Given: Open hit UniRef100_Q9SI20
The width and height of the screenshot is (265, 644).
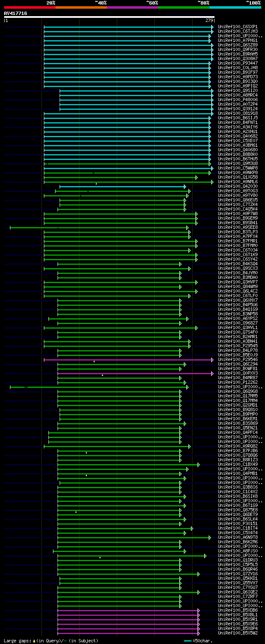Looking at the screenshot, I should click(238, 90).
